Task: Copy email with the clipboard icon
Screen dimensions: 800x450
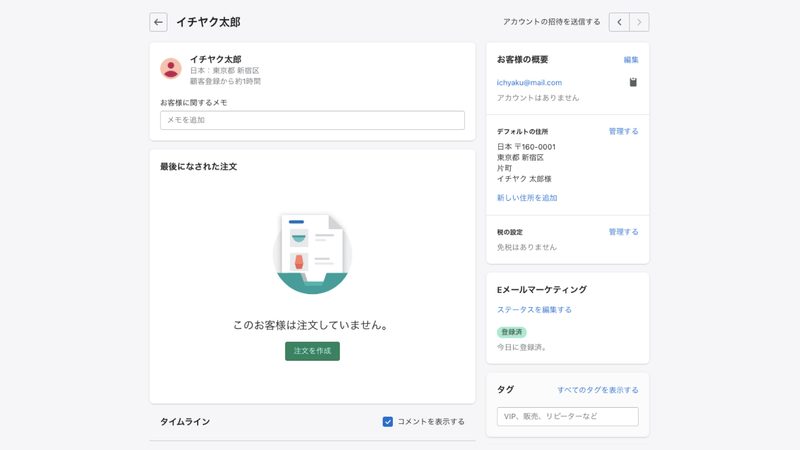Action: 633,82
